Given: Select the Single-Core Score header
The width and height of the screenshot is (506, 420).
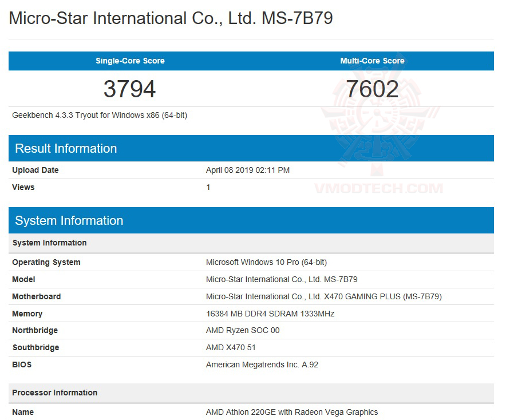Looking at the screenshot, I should (x=130, y=61).
